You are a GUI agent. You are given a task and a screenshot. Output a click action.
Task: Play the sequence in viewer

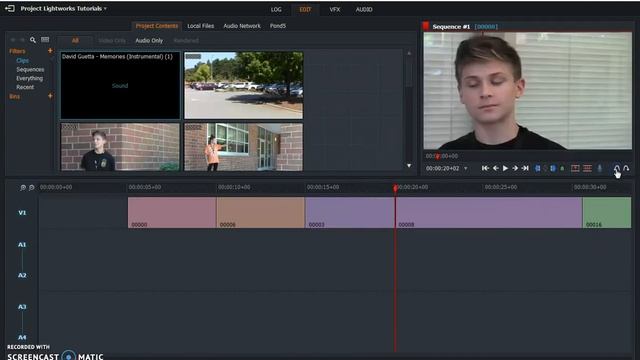coord(505,168)
